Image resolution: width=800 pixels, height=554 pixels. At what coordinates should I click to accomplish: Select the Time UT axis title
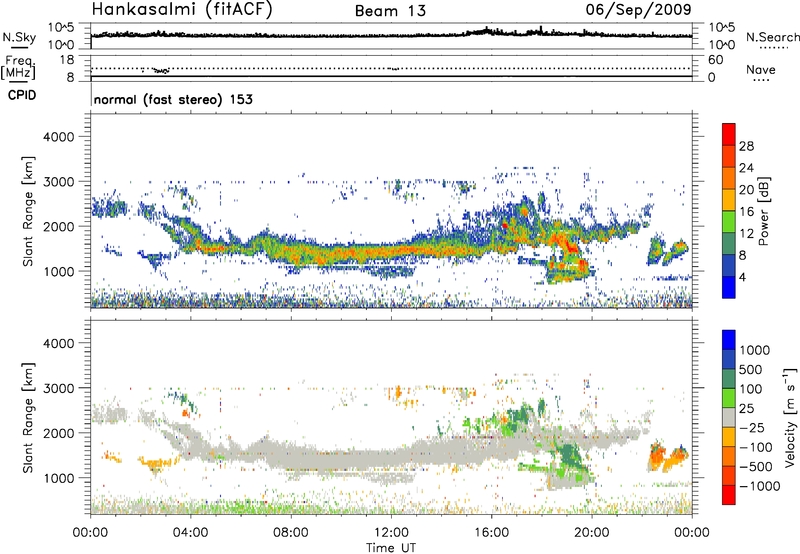click(391, 547)
